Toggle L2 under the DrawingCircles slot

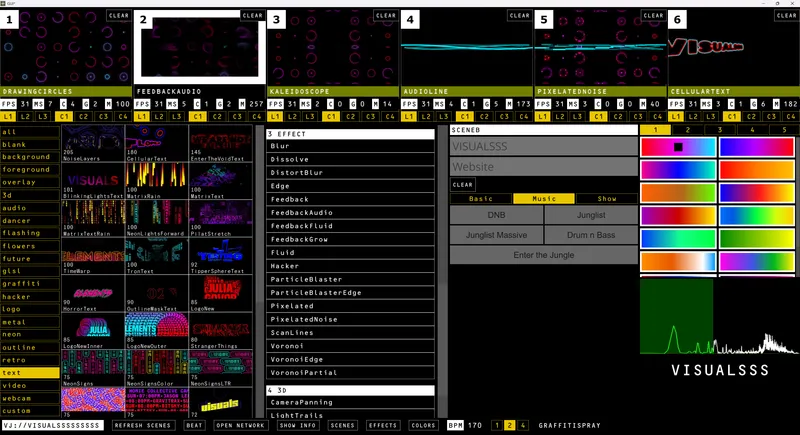tap(21, 117)
